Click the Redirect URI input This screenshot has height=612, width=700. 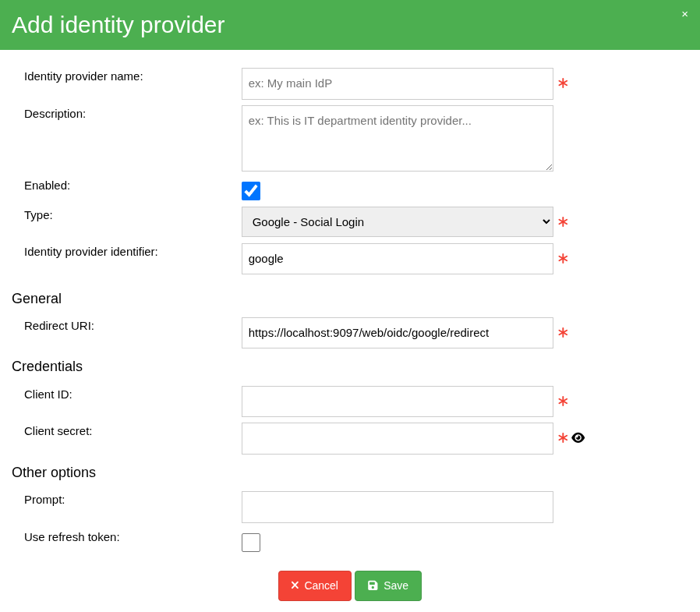tap(398, 333)
